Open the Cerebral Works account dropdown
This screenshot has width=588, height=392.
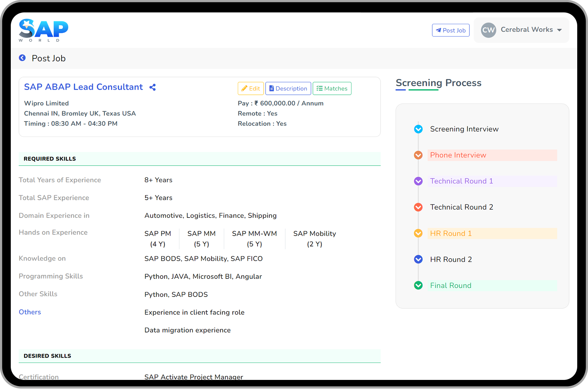(x=521, y=30)
